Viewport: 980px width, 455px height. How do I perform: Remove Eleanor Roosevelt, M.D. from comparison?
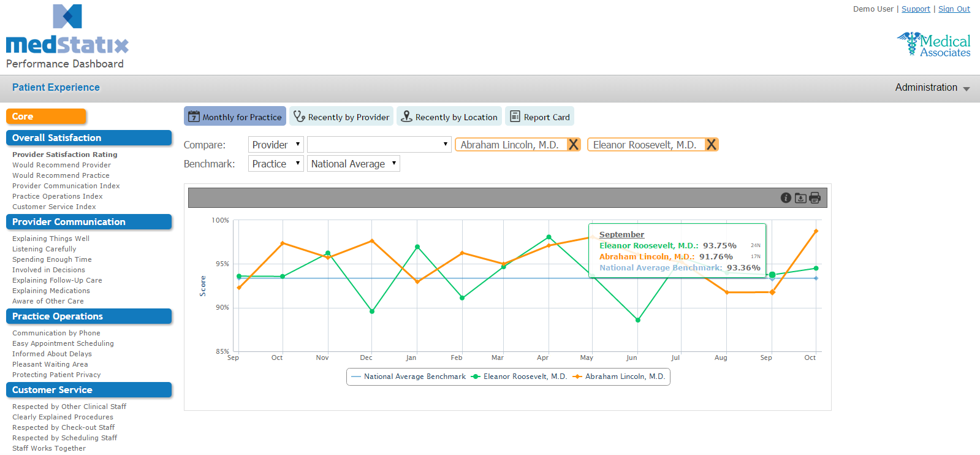(711, 145)
